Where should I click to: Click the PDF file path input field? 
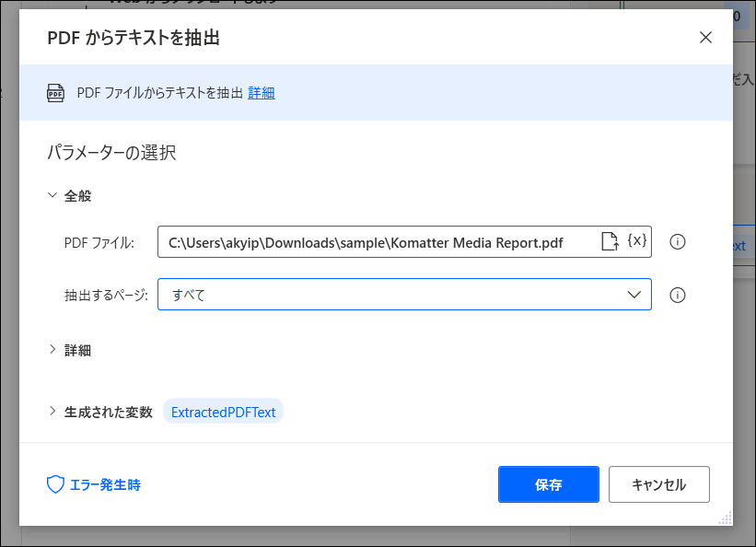(368, 242)
